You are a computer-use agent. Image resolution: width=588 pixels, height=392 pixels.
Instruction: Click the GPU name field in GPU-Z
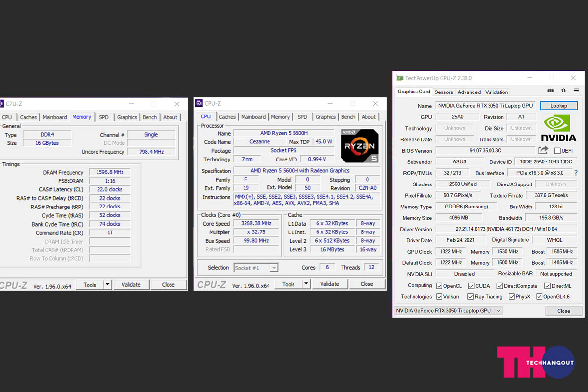pyautogui.click(x=485, y=106)
